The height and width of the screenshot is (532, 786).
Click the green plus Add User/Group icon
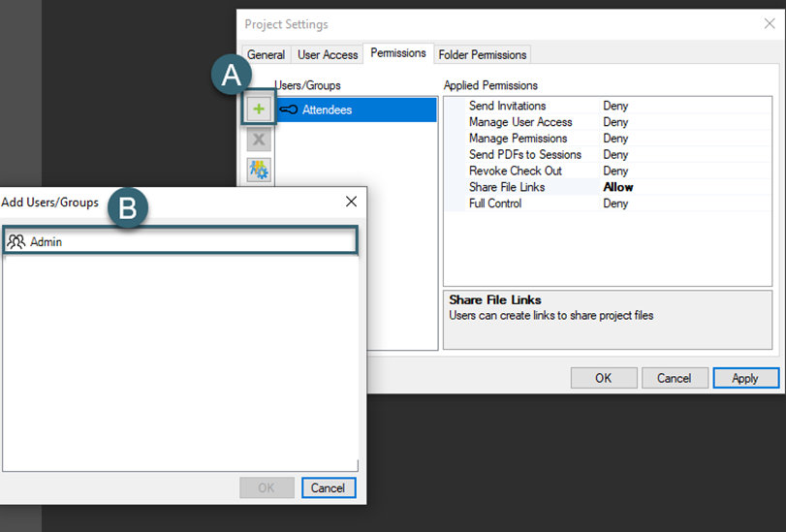(259, 110)
